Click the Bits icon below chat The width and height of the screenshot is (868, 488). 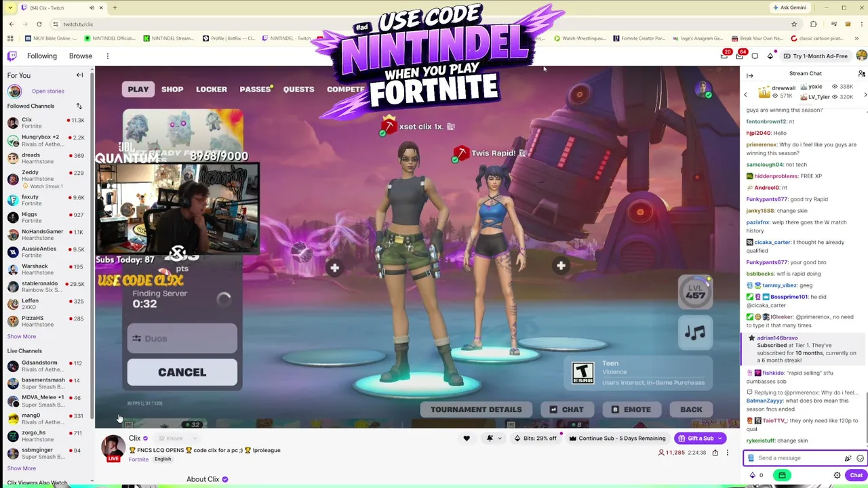pyautogui.click(x=752, y=475)
